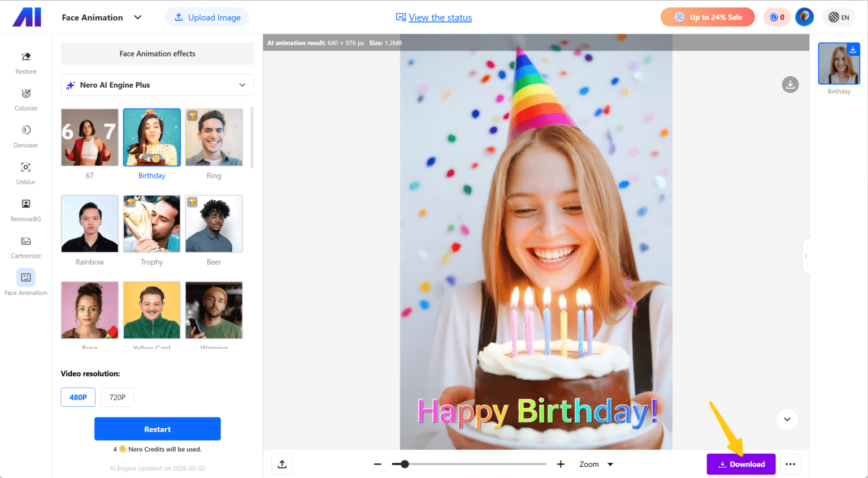Click the round down-chevron button near preview
Viewport: 868px width, 478px height.
coord(787,419)
